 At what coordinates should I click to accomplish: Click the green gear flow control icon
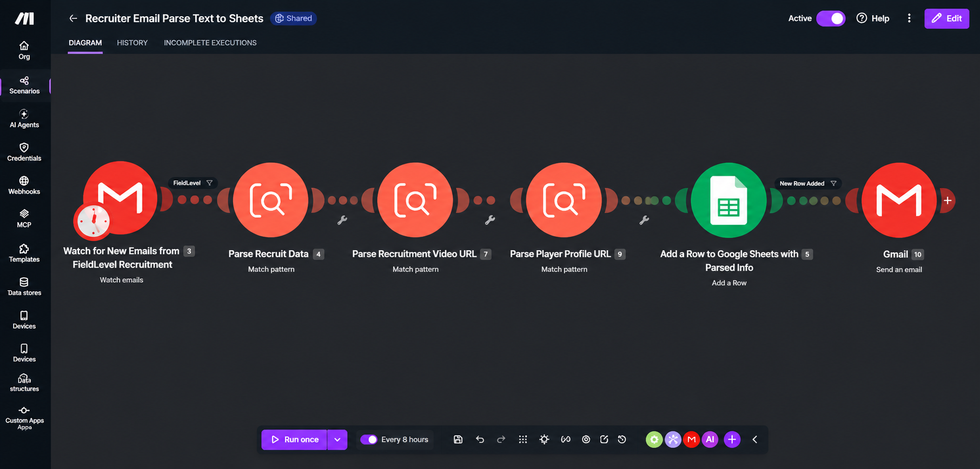pos(654,440)
